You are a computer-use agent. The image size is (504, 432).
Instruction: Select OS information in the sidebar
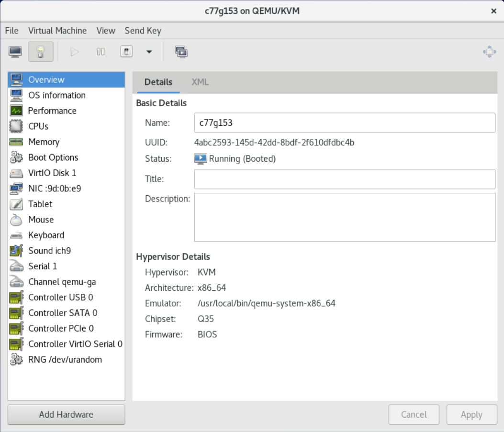pos(66,95)
